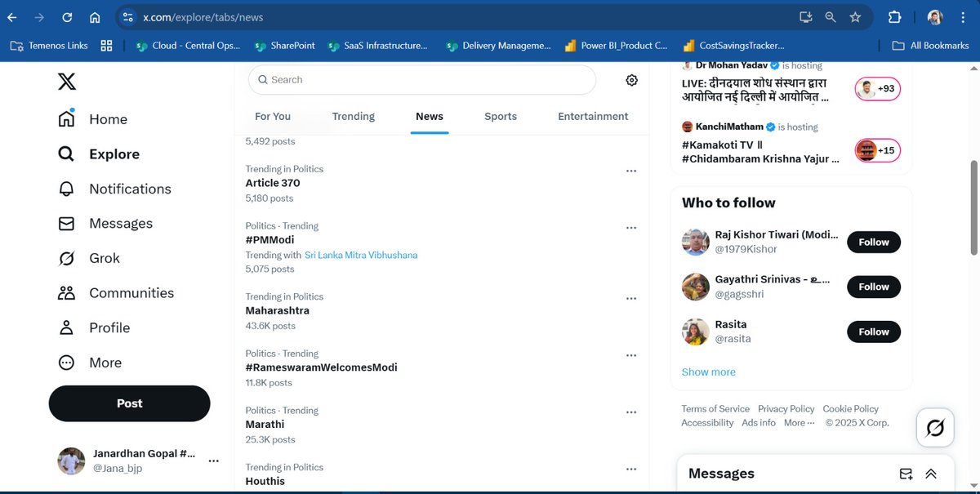
Task: Open the Accessibility footer link
Action: 708,423
